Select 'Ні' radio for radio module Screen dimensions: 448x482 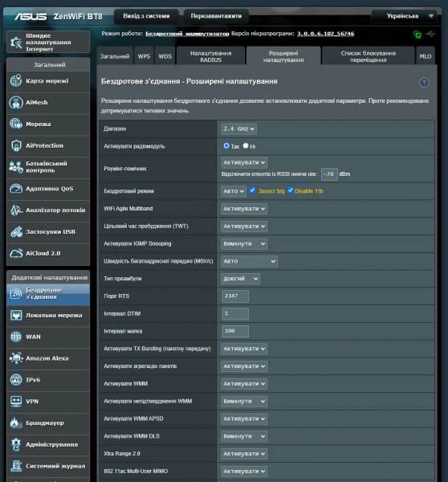point(246,145)
